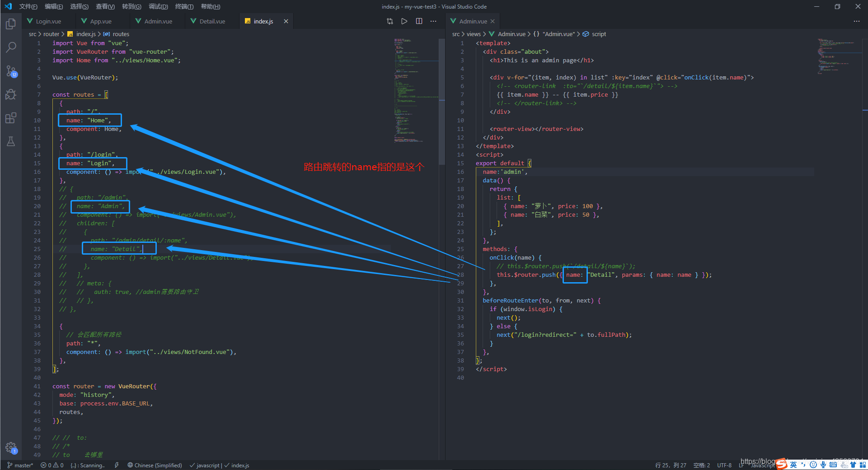
Task: Open the 编辑(E) menu
Action: [x=54, y=6]
